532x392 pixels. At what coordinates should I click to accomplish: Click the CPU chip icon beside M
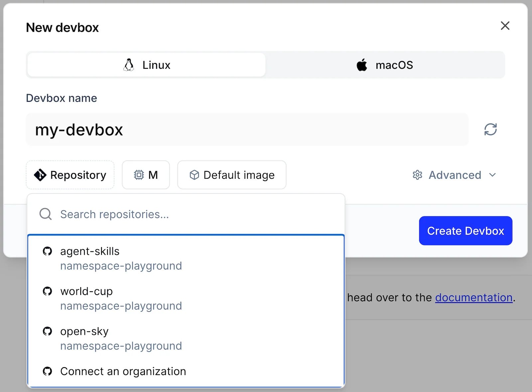point(139,175)
